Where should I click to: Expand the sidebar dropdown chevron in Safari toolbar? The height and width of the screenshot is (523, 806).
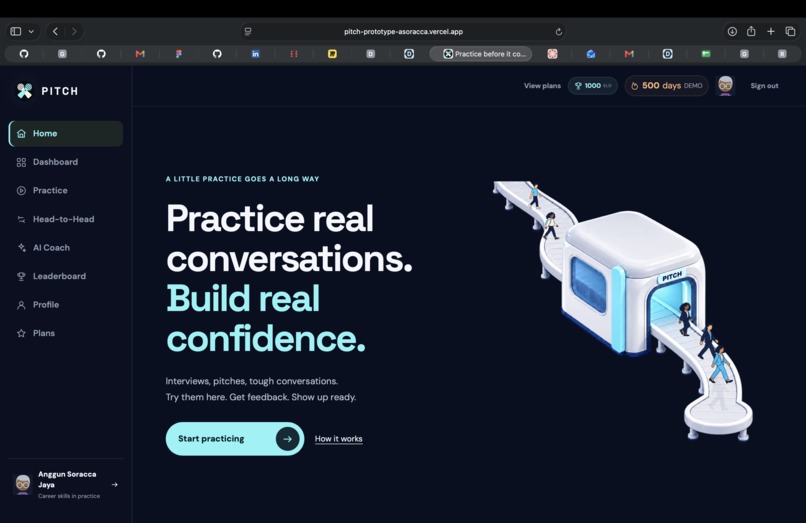[31, 31]
